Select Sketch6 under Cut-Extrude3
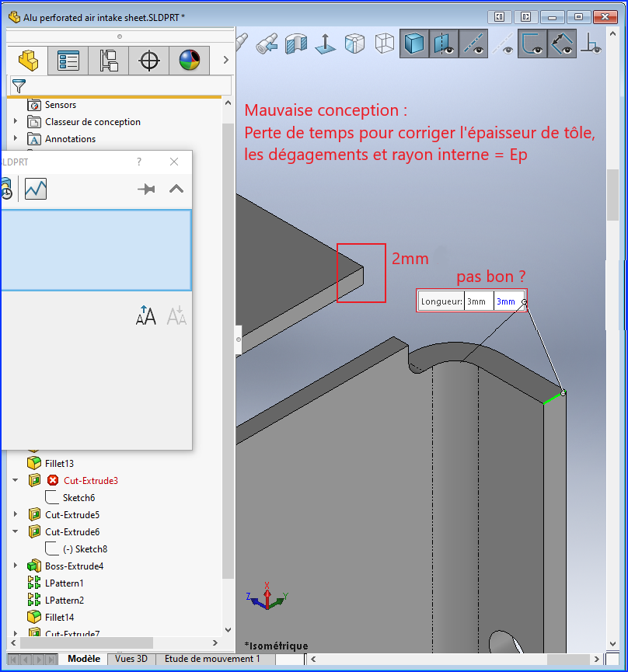The height and width of the screenshot is (672, 628). click(78, 498)
